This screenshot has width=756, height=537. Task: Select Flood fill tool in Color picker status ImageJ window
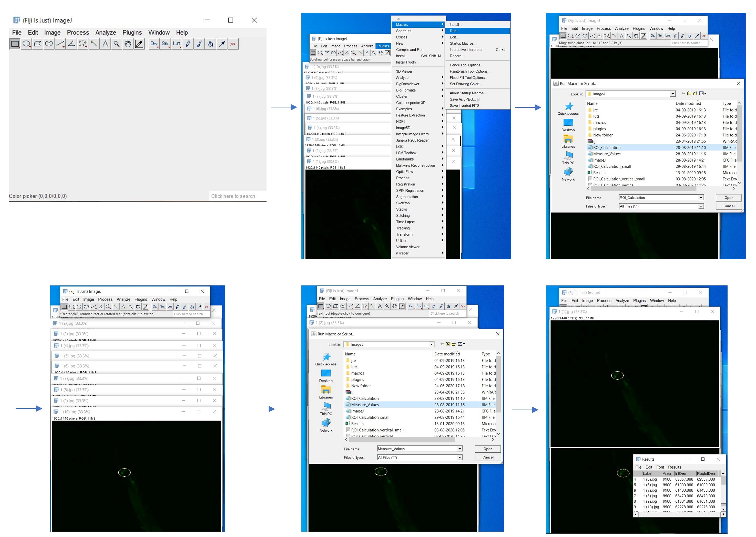210,44
